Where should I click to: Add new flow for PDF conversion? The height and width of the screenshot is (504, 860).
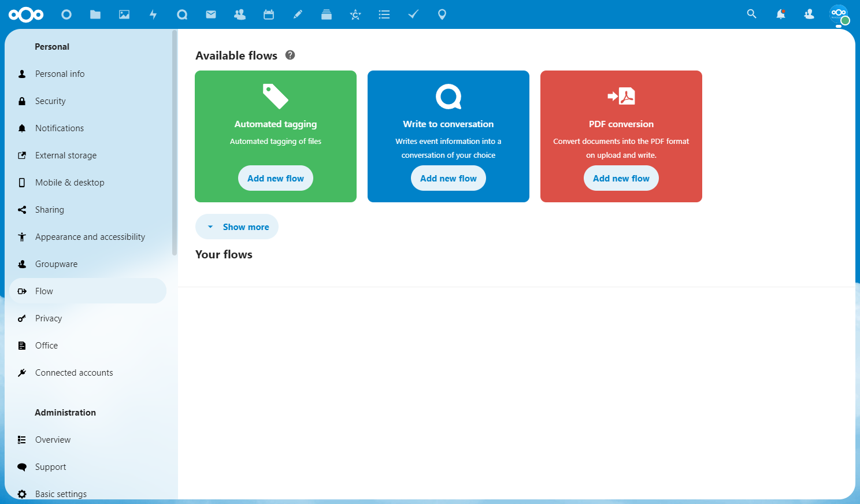(621, 178)
